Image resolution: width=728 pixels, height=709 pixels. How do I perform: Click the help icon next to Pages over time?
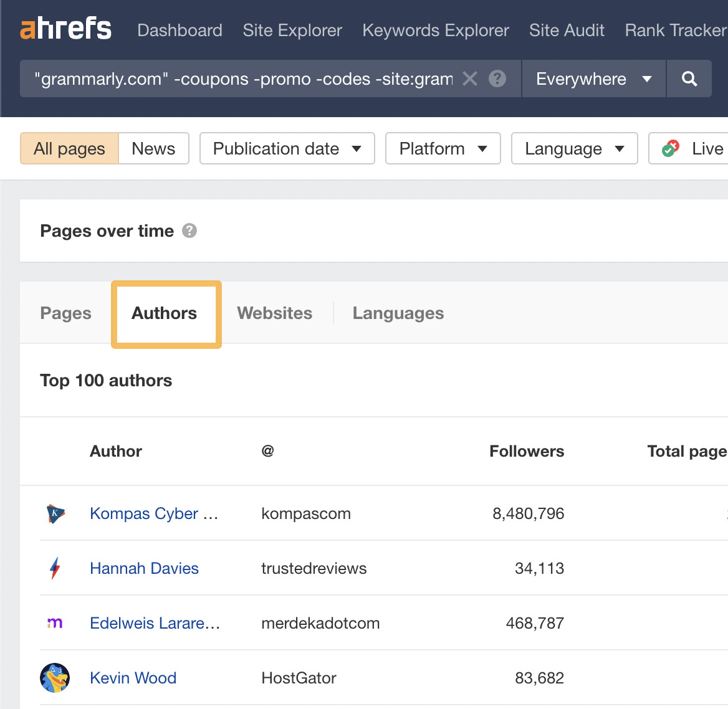point(190,231)
